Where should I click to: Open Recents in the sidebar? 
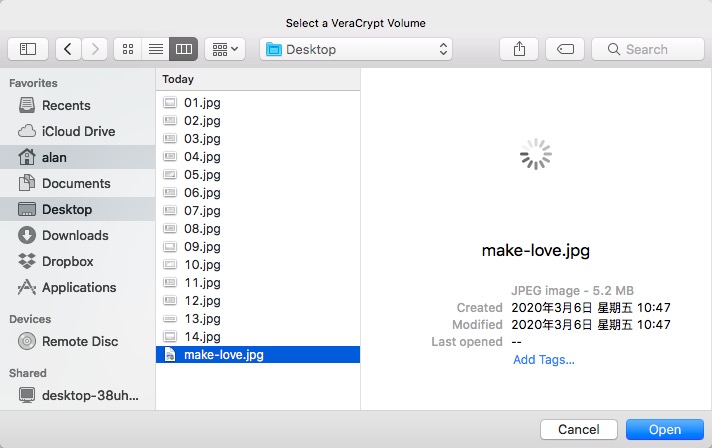coord(66,105)
